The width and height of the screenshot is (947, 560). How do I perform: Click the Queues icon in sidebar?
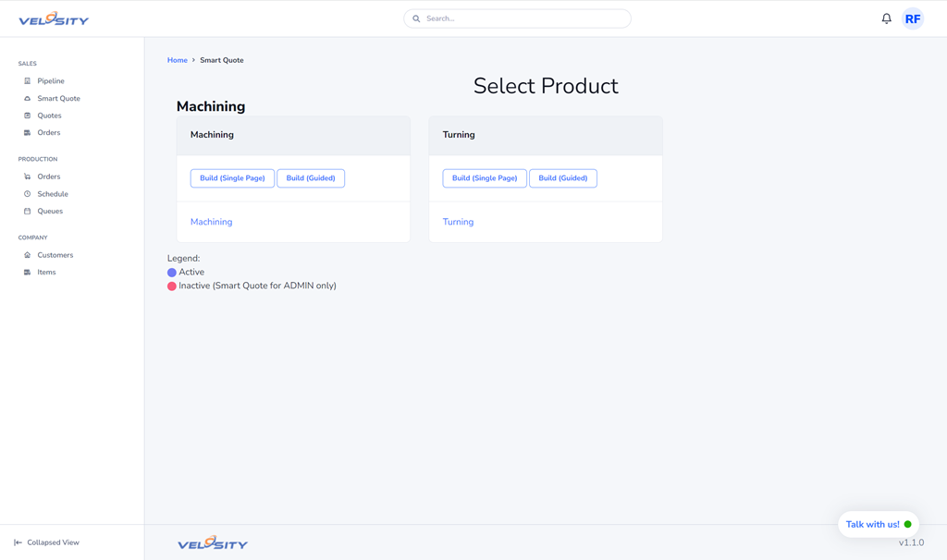(27, 212)
